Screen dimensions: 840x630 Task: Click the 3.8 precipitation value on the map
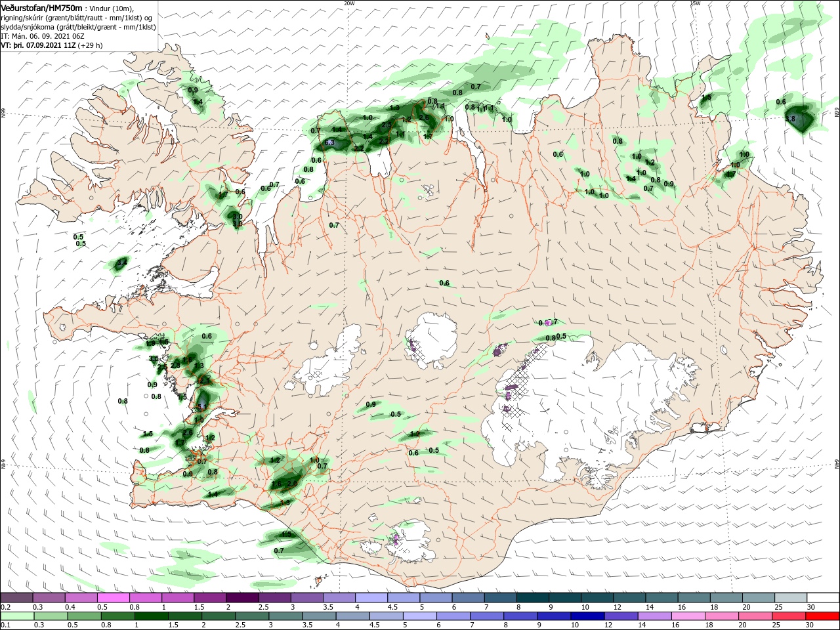pyautogui.click(x=790, y=119)
